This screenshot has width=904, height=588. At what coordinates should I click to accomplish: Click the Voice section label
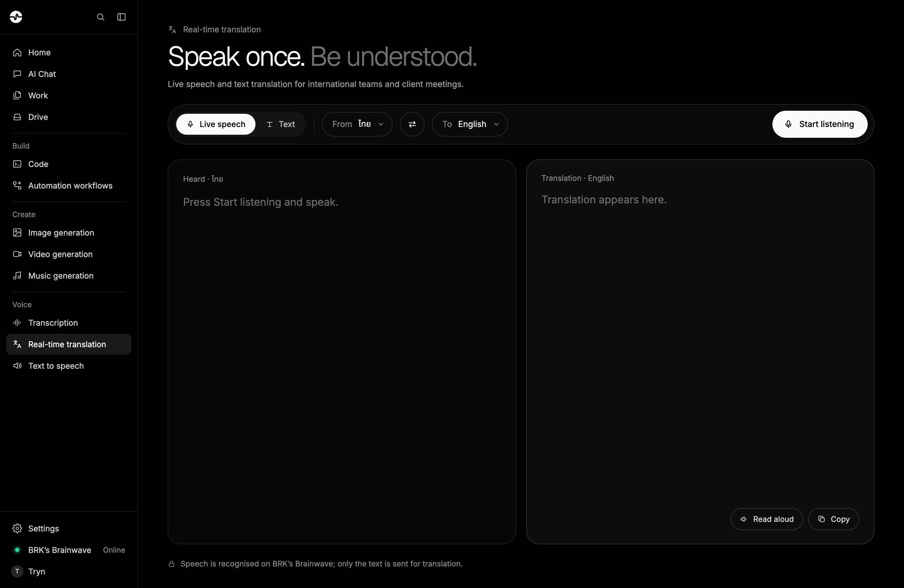click(x=22, y=304)
